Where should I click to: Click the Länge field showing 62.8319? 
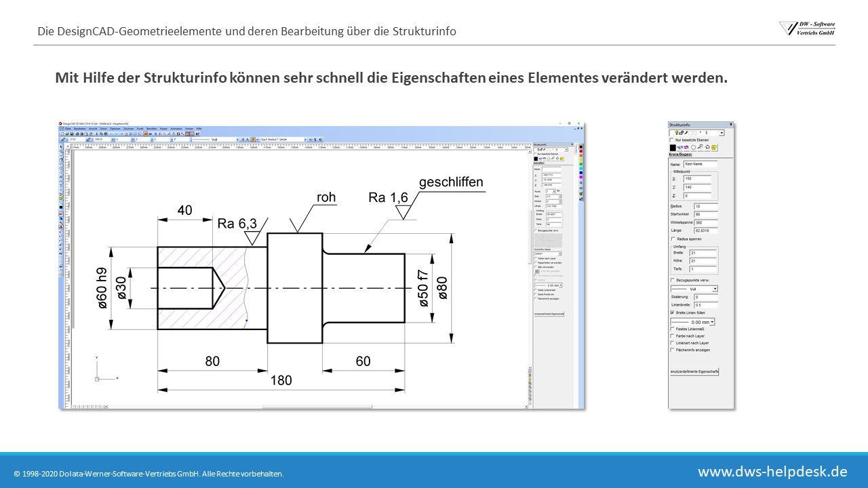706,230
